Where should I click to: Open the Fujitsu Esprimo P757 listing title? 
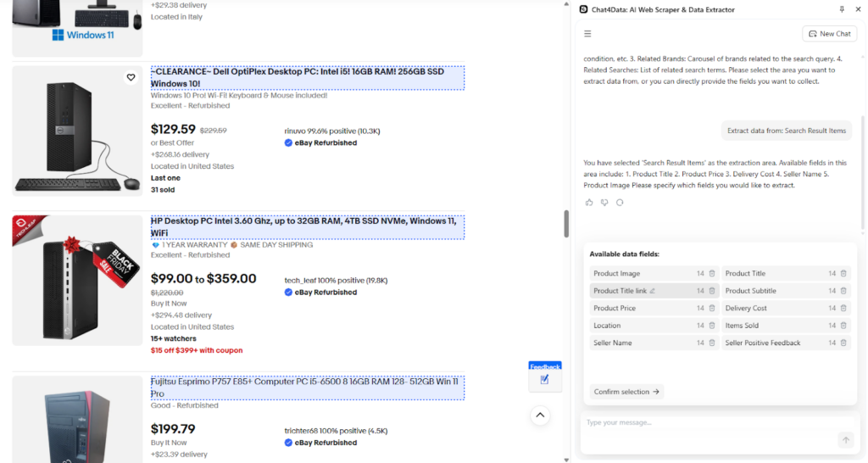307,388
